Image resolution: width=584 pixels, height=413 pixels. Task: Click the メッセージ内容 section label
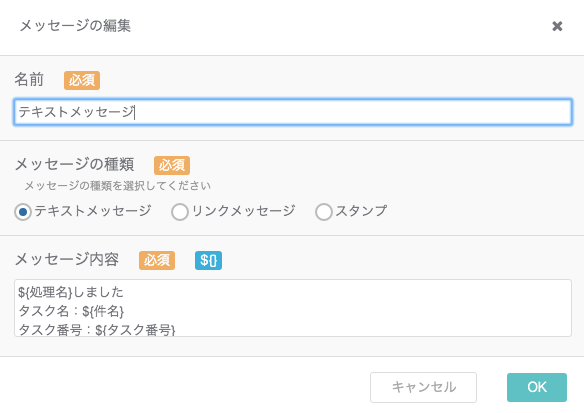click(x=67, y=259)
